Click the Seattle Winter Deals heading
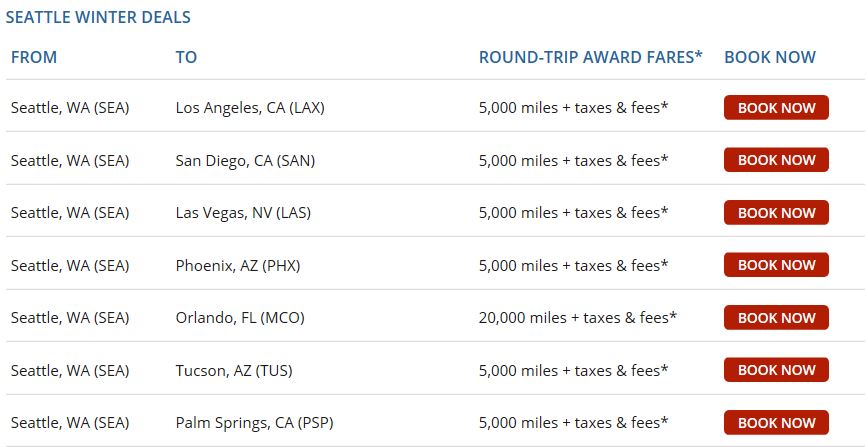Screen dimensions: 868x447 98,18
